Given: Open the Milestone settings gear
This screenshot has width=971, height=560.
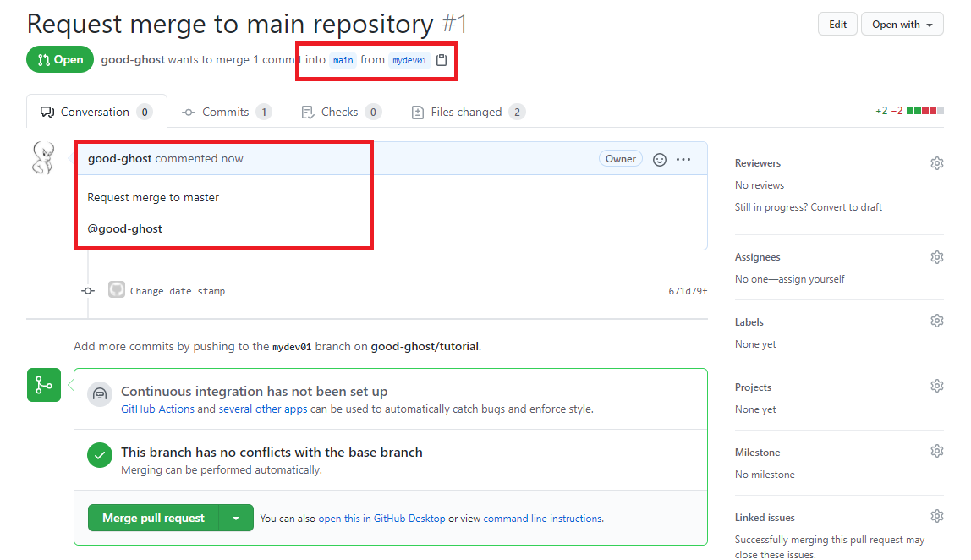Looking at the screenshot, I should tap(936, 450).
